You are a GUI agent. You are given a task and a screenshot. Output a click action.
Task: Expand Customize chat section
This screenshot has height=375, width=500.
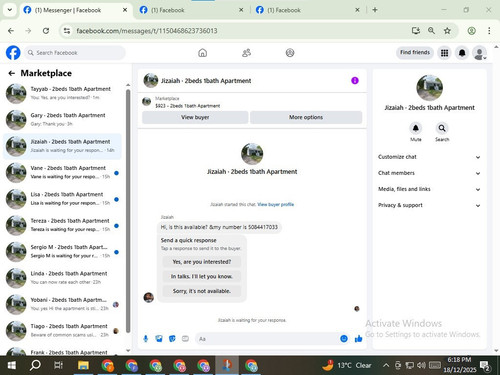[429, 157]
